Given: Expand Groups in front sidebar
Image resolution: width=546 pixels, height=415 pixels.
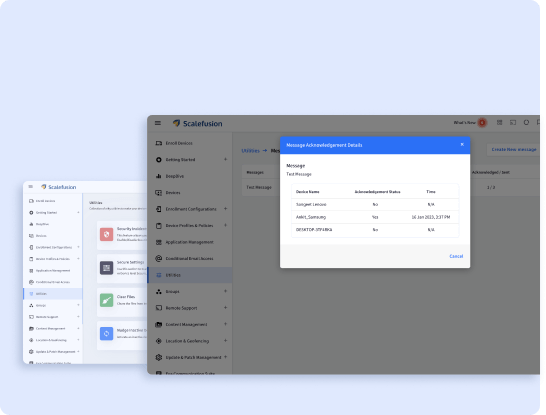Looking at the screenshot, I should point(226,291).
